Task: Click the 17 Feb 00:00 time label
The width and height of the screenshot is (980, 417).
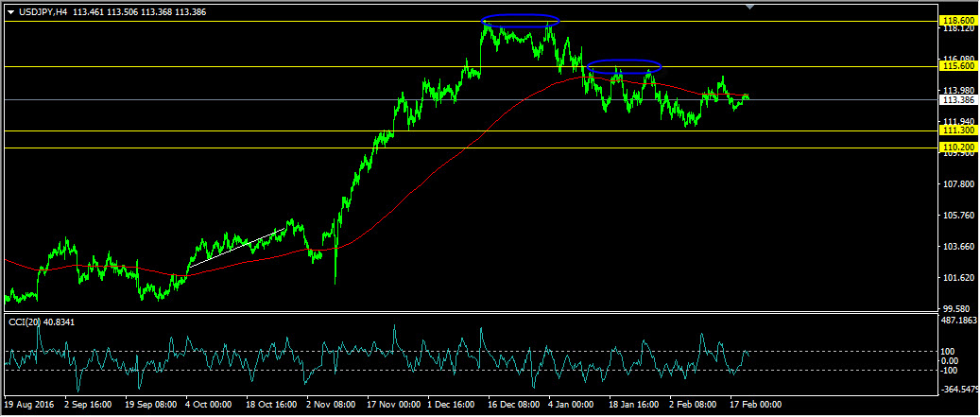Action: pyautogui.click(x=756, y=405)
